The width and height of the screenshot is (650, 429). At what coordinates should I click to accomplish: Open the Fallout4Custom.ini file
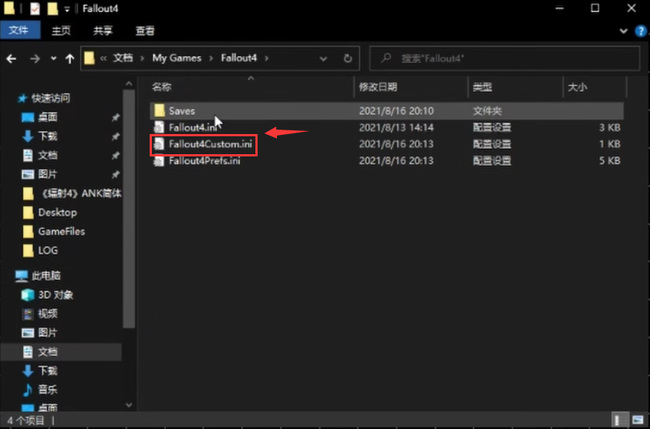pos(211,145)
